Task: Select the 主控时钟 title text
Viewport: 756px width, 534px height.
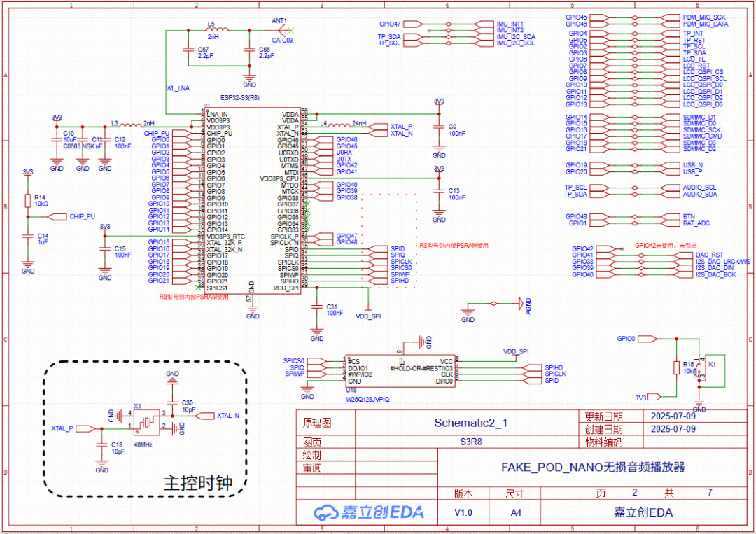Action: (197, 483)
